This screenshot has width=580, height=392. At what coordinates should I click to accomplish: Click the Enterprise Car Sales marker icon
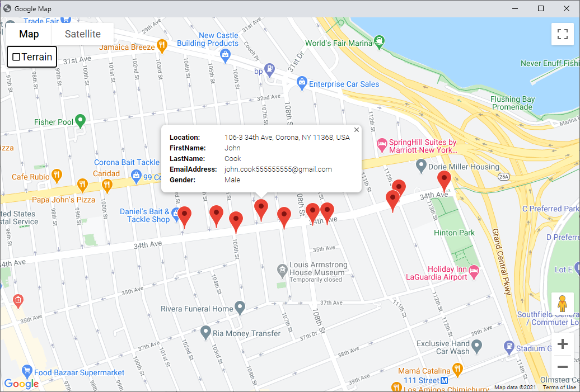click(x=302, y=83)
